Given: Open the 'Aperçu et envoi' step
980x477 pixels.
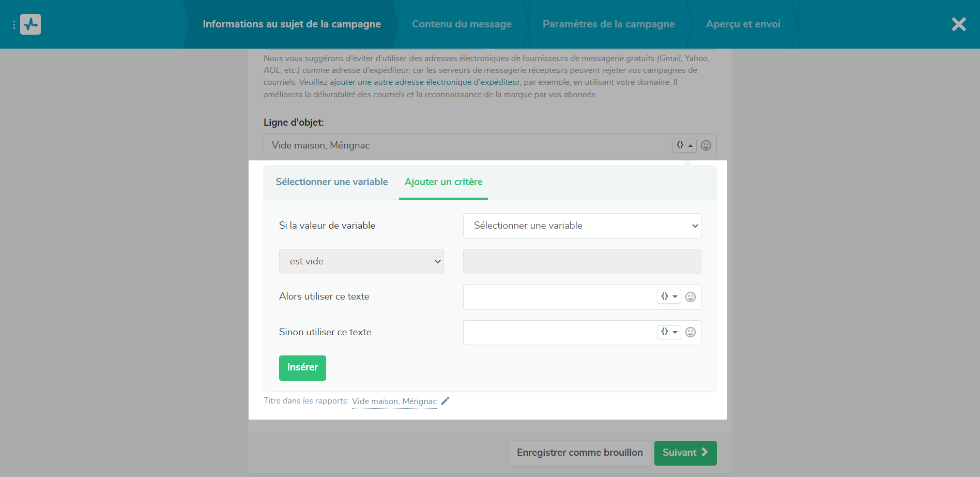Looking at the screenshot, I should pos(743,24).
